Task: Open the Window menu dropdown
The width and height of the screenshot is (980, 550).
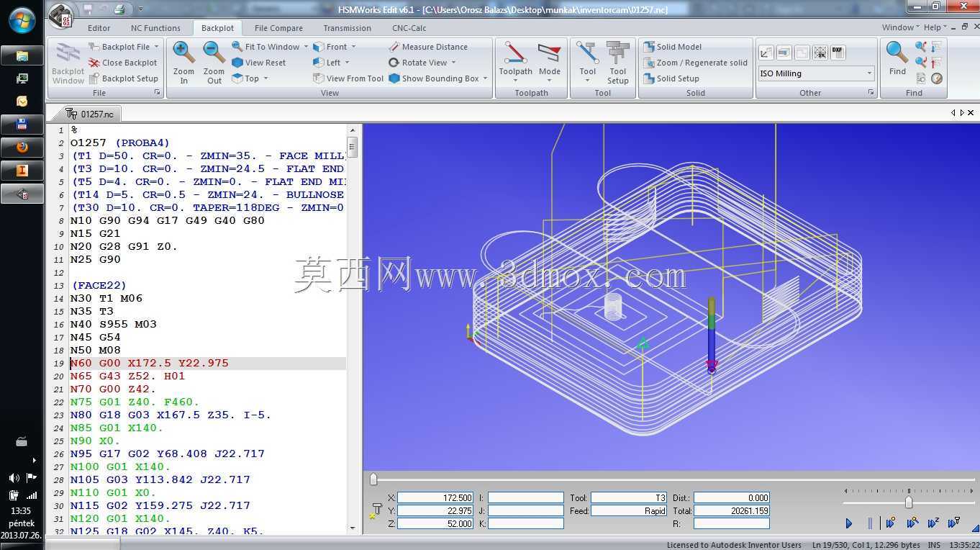Action: coord(901,27)
